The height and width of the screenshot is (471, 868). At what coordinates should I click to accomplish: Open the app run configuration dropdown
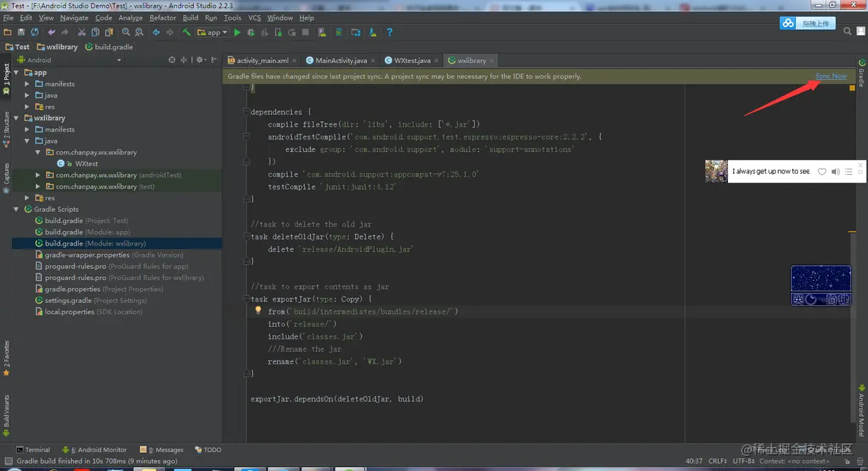coord(212,32)
